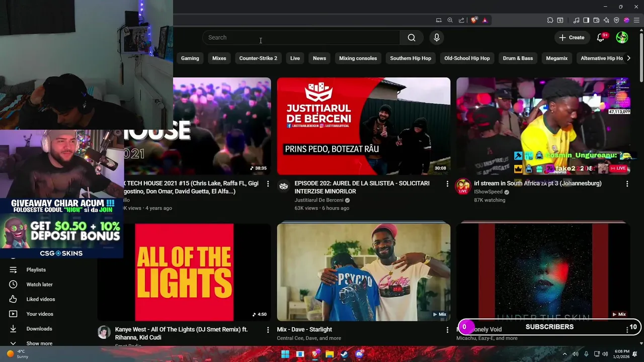Click inside the YouTube Search field
Screen dimensions: 644x362
tap(302, 38)
